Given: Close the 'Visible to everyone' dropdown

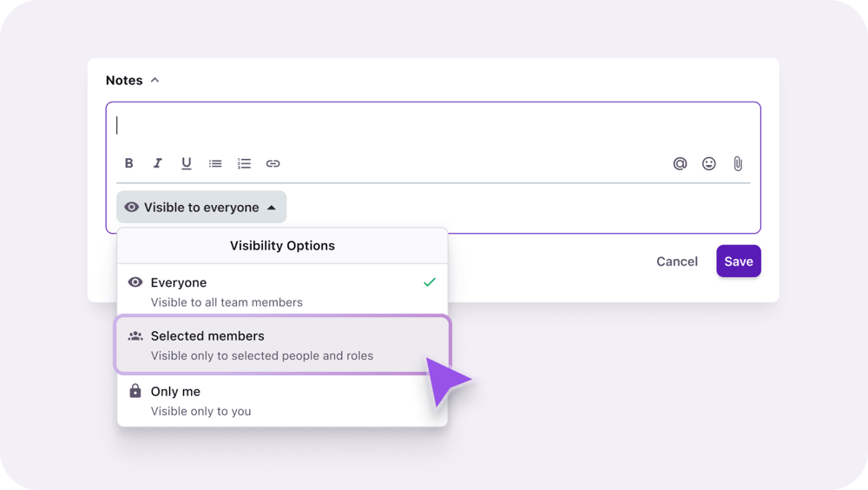Looking at the screenshot, I should (201, 208).
